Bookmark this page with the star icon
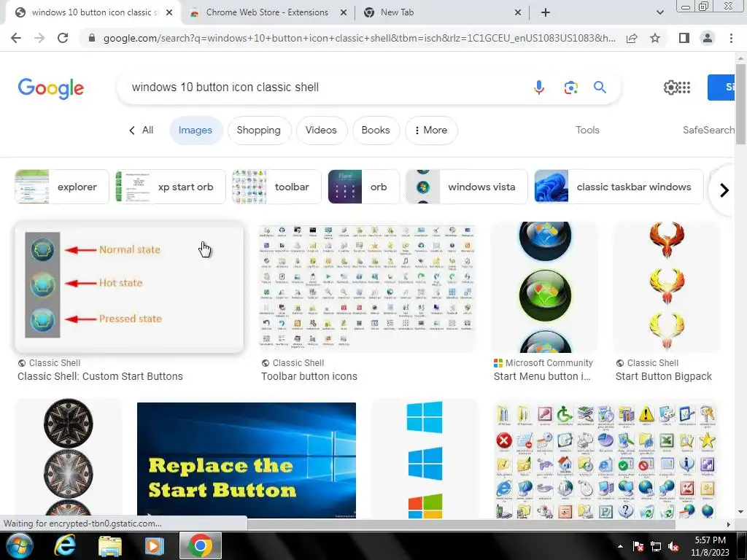Image resolution: width=747 pixels, height=560 pixels. click(x=655, y=38)
